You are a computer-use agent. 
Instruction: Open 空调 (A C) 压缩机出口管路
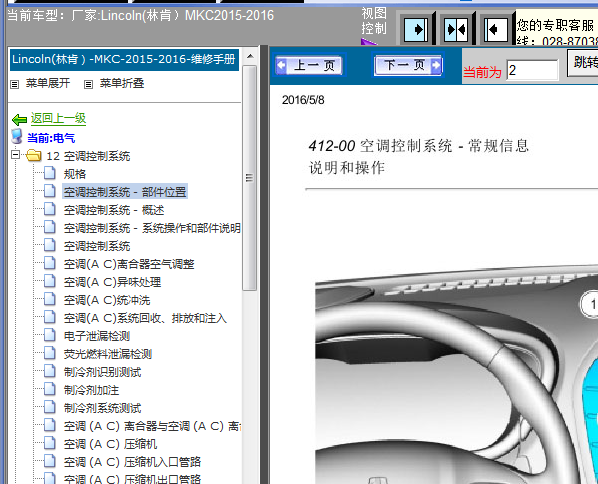point(132,479)
